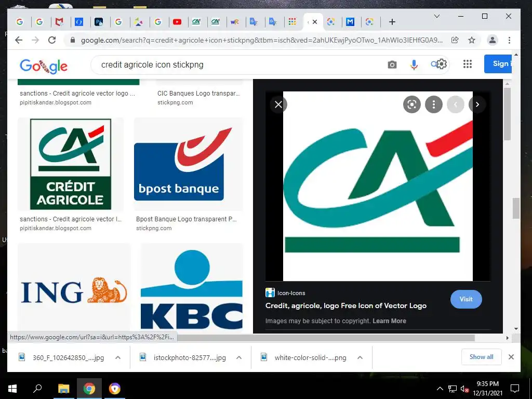The image size is (532, 399).
Task: Show hidden system tray icons
Action: (440, 389)
